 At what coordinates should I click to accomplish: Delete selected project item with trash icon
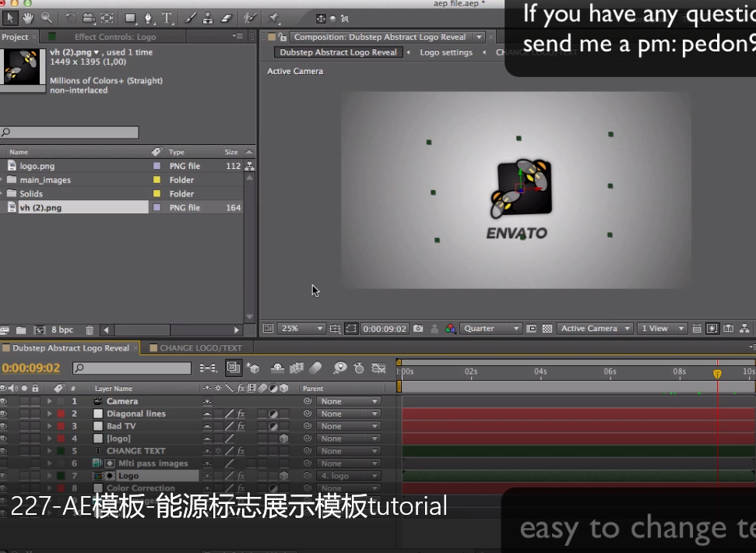tap(90, 330)
